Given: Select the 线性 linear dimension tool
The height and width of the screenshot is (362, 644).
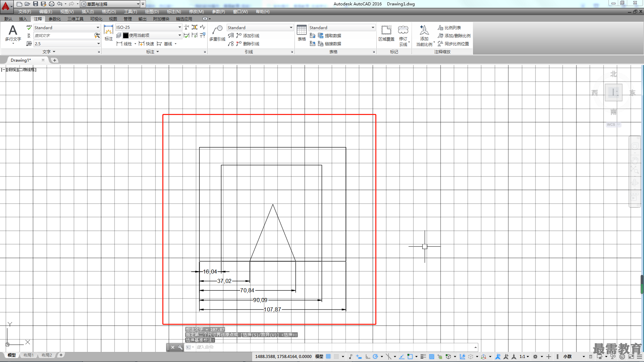Looking at the screenshot, I should (x=124, y=44).
